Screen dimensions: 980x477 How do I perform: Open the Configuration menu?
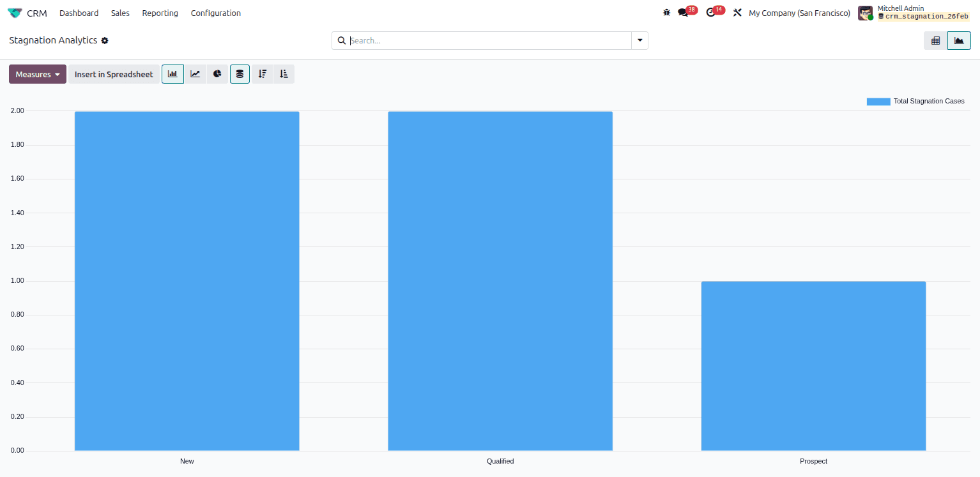[x=215, y=12]
